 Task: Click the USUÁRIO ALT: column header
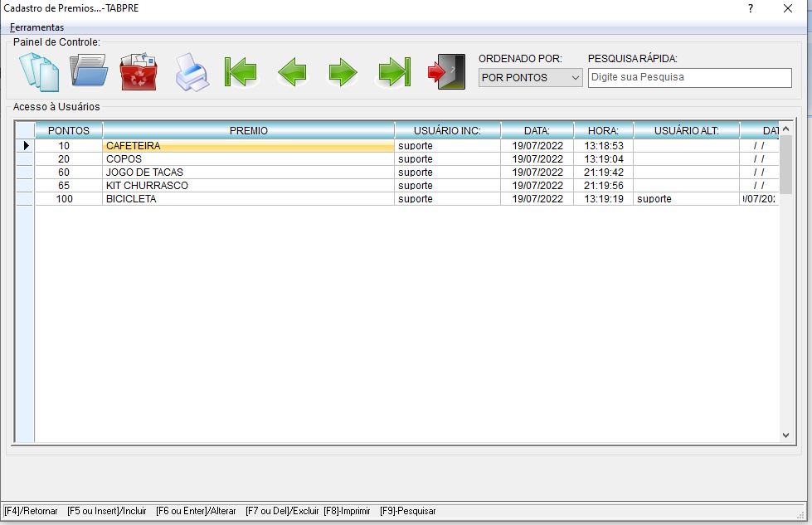[687, 130]
